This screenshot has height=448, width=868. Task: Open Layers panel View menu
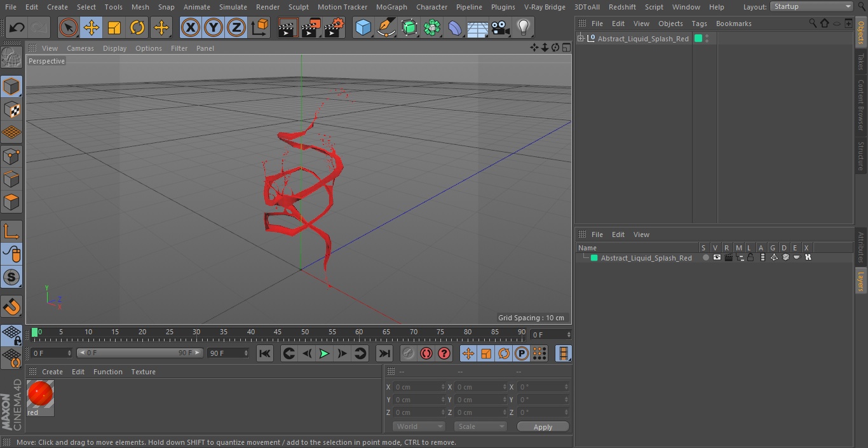pyautogui.click(x=641, y=234)
